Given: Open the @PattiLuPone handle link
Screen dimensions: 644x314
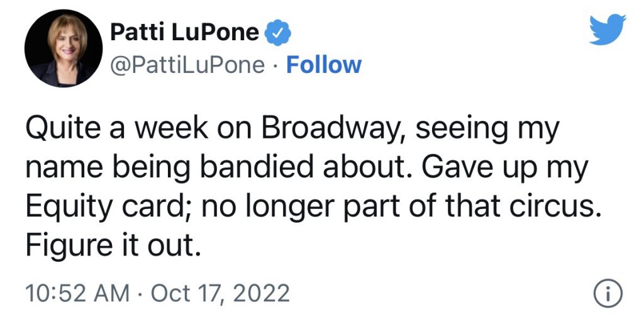Looking at the screenshot, I should [x=187, y=65].
